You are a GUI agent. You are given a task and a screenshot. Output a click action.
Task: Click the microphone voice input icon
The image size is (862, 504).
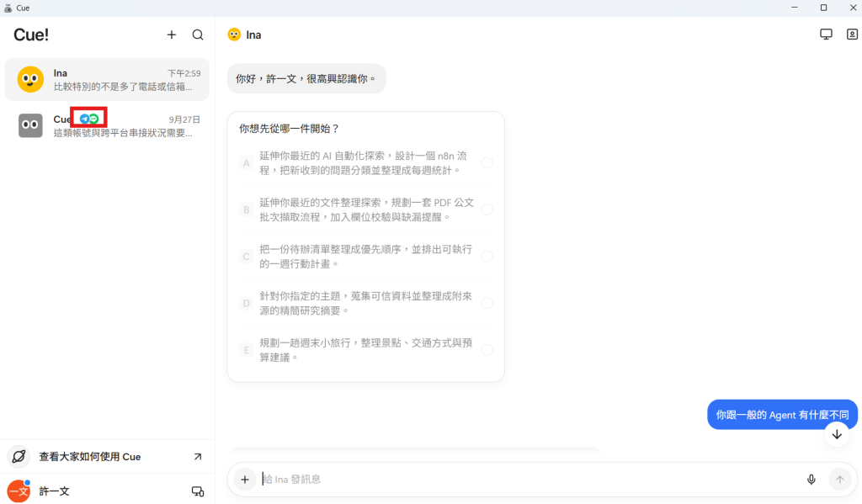tap(811, 480)
